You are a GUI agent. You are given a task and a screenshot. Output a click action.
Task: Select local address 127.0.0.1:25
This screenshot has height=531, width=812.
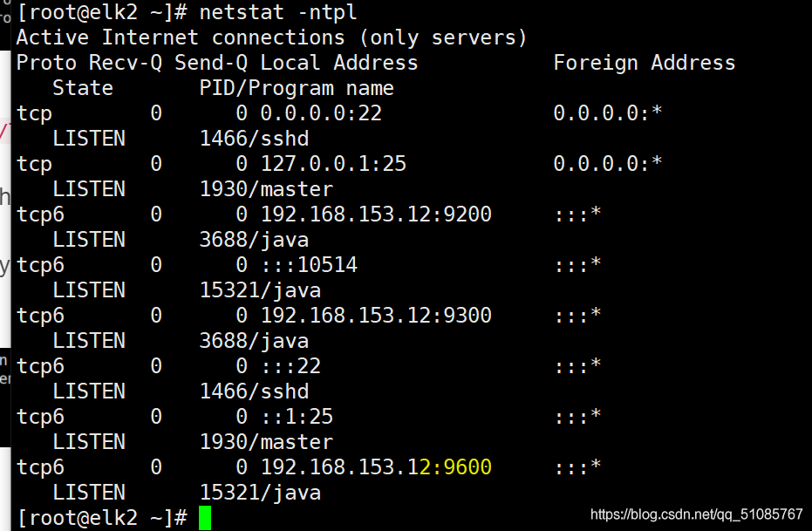coord(333,164)
